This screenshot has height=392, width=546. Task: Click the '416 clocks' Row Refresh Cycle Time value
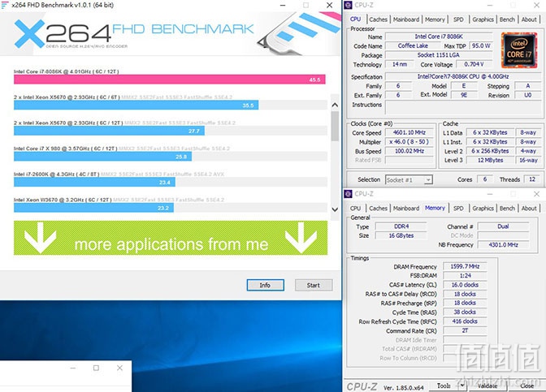point(465,321)
